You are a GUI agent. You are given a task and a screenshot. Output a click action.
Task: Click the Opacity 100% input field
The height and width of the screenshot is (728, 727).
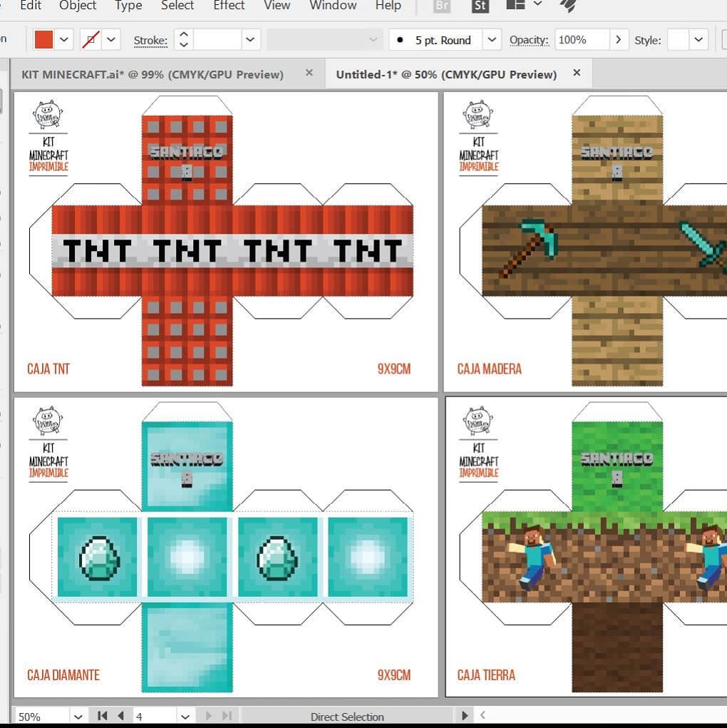coord(582,39)
